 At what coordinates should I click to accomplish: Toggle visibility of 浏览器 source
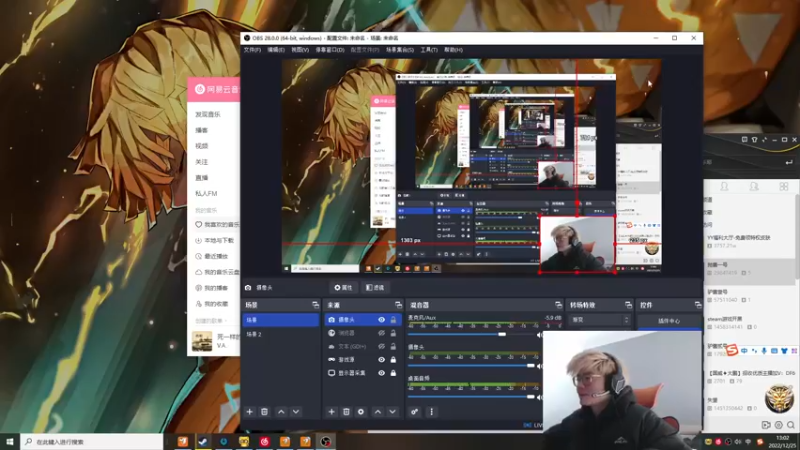(x=381, y=333)
